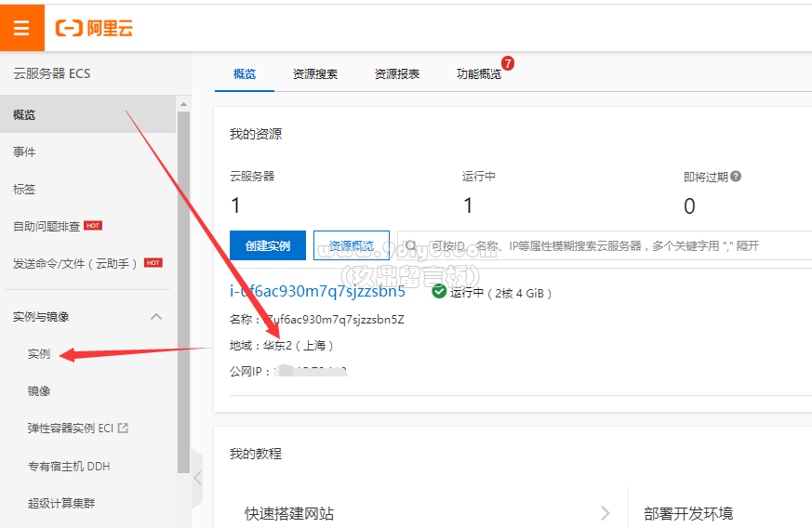812x528 pixels.
Task: Click the 运行中（2核 4 GiB）status text
Action: (500, 293)
